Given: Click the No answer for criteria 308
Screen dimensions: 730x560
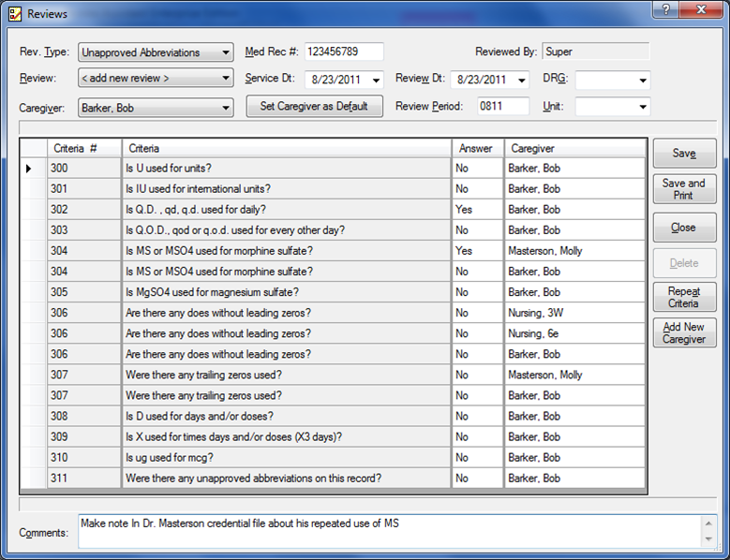Looking at the screenshot, I should tap(478, 417).
